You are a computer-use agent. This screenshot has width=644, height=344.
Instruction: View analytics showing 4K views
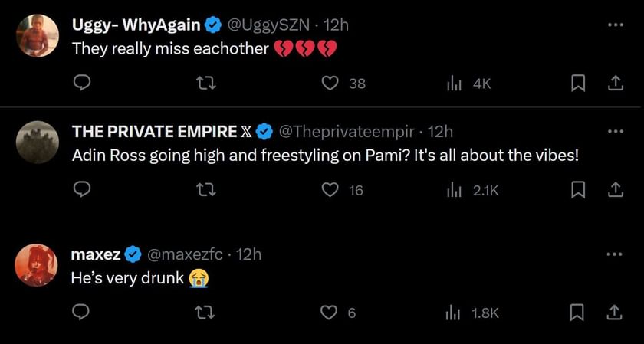click(454, 84)
